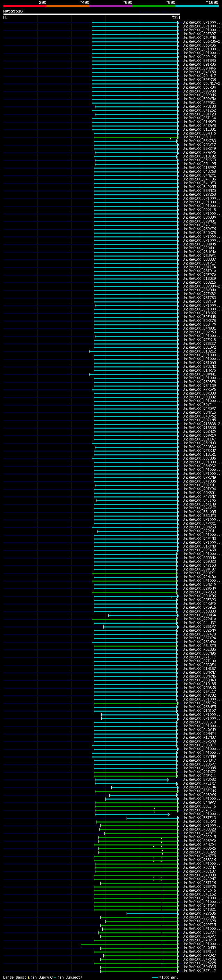
Task: Select the UniRef100_O13792 hit label
Action: coord(199,156)
